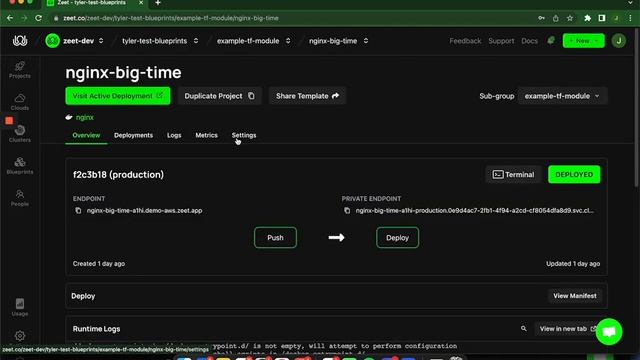Switch to the Overview tab
Image resolution: width=640 pixels, height=360 pixels.
[86, 135]
